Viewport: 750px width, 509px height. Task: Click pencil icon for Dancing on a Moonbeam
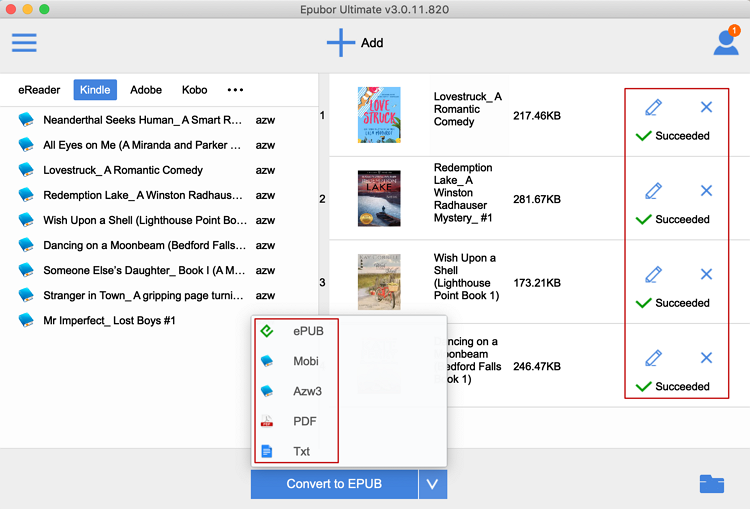653,357
